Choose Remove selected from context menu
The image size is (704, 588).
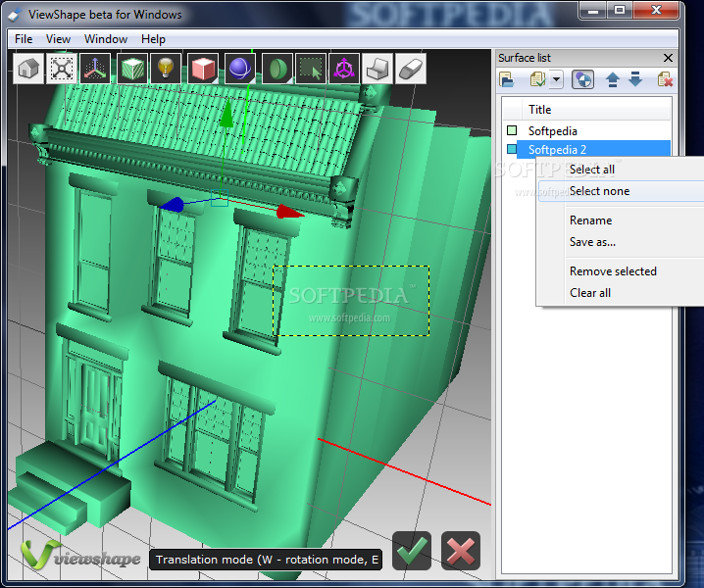click(x=621, y=271)
